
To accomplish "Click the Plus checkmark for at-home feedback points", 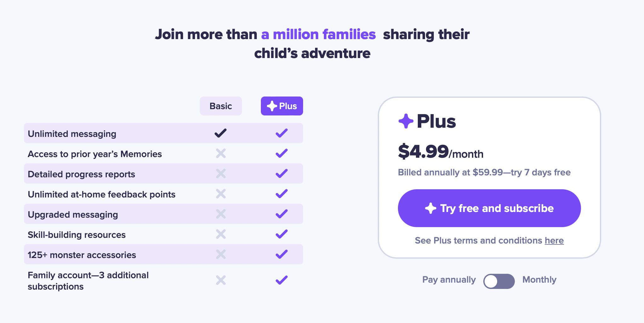I will (281, 194).
